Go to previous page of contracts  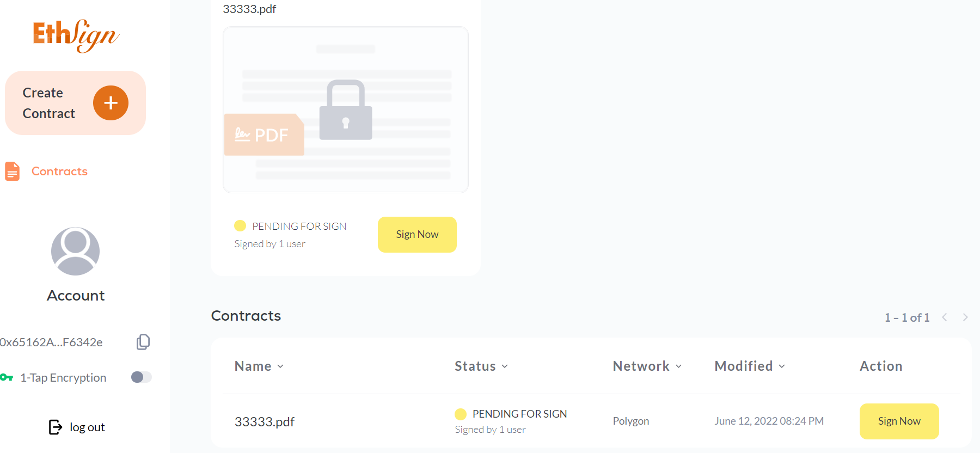pyautogui.click(x=945, y=317)
